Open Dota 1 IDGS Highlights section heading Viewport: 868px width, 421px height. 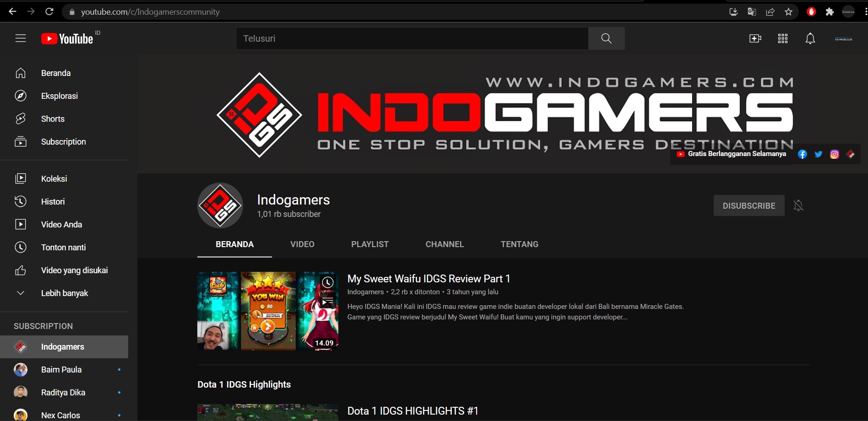(244, 384)
